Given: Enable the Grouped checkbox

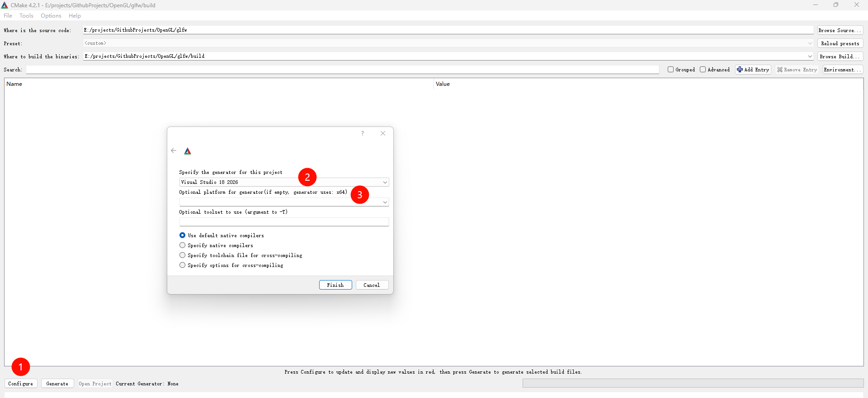Looking at the screenshot, I should click(x=671, y=70).
